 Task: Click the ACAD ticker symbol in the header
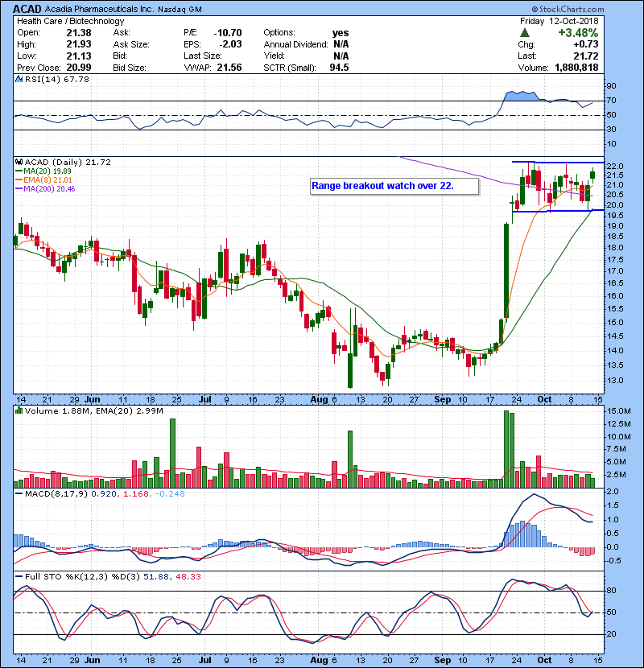(27, 9)
